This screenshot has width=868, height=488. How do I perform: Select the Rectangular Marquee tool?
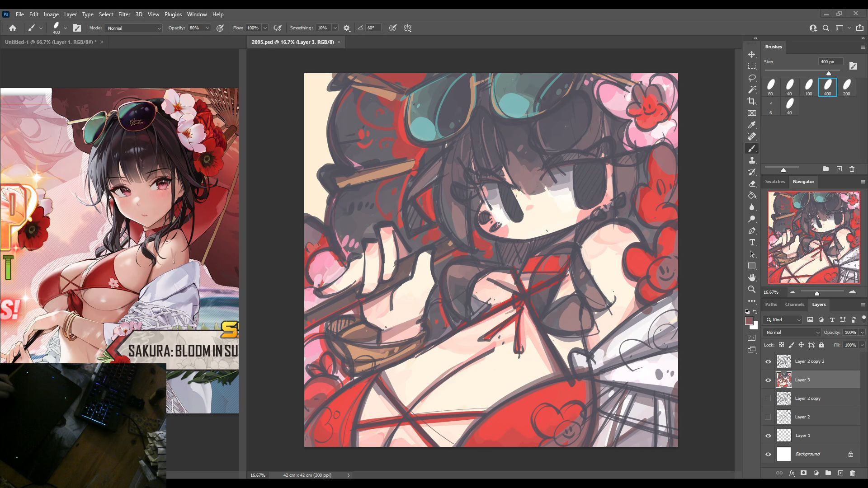pos(752,66)
